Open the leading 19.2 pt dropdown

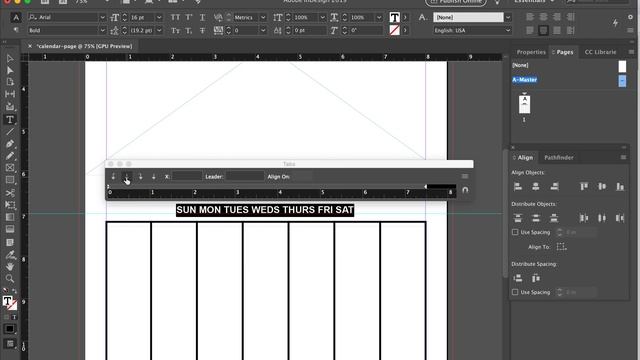[159, 31]
